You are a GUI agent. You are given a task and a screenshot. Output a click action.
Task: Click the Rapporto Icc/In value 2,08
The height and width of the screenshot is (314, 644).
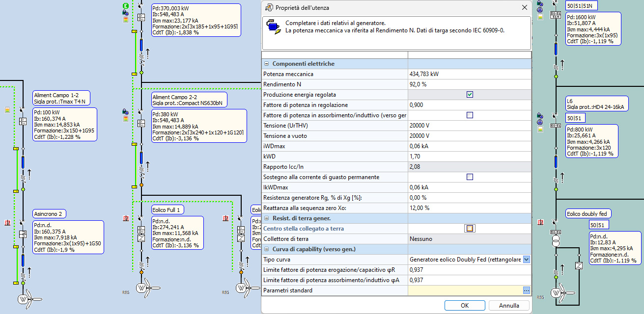pos(470,167)
